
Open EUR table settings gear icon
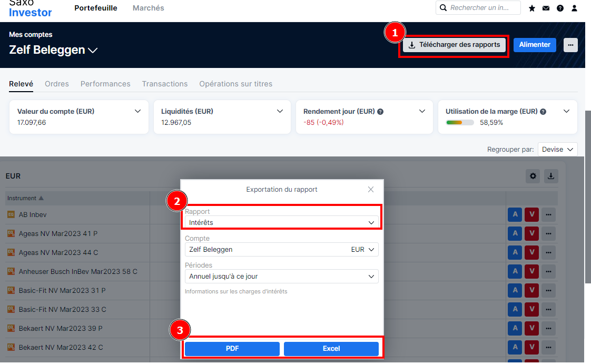click(x=533, y=176)
